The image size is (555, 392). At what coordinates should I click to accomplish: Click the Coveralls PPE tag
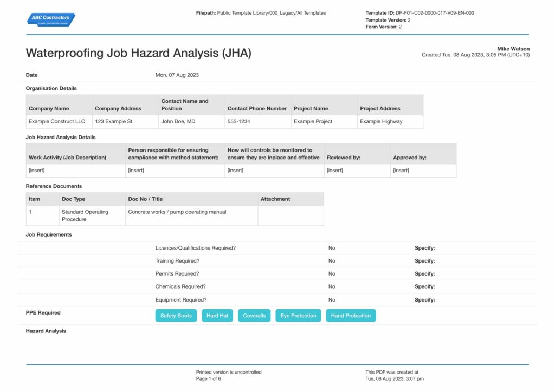tap(254, 316)
